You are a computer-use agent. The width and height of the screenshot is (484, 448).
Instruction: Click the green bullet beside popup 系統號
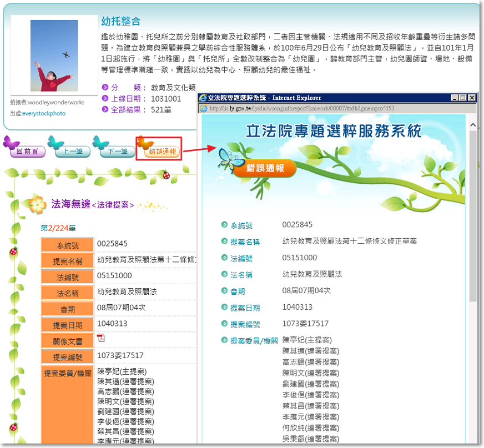tap(224, 225)
